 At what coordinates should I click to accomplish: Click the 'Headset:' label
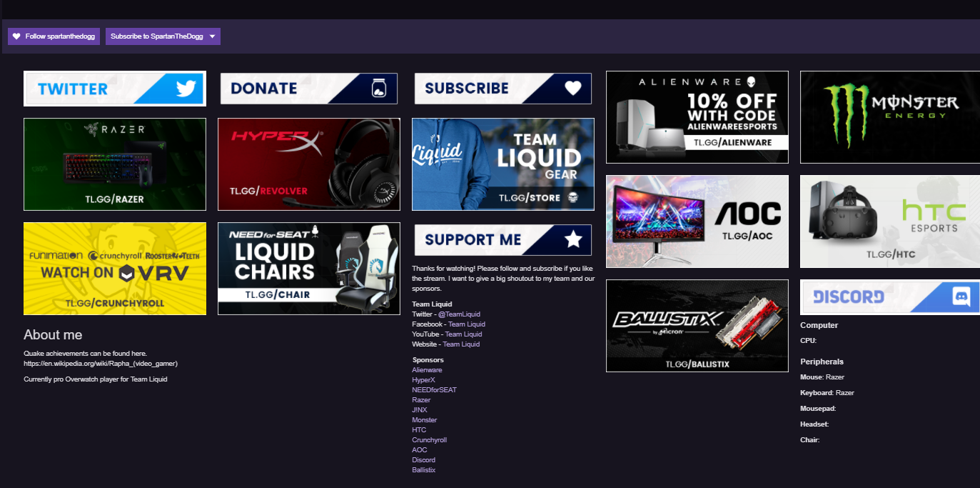(814, 424)
